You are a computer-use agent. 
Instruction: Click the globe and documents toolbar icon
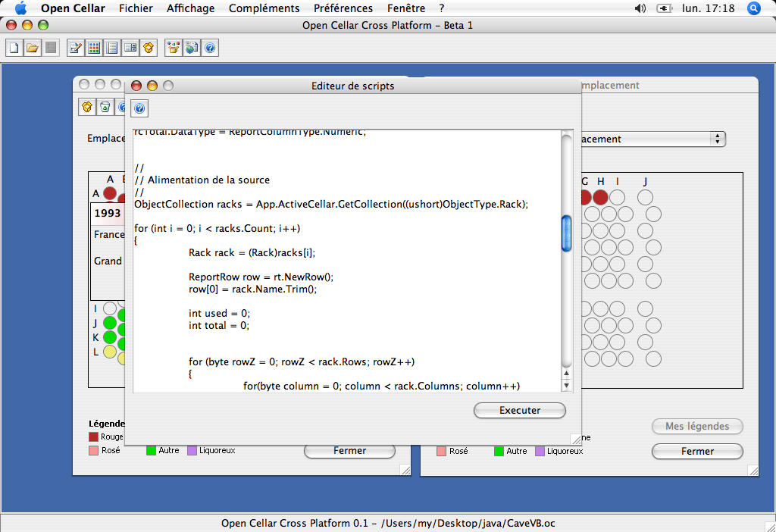pyautogui.click(x=192, y=48)
